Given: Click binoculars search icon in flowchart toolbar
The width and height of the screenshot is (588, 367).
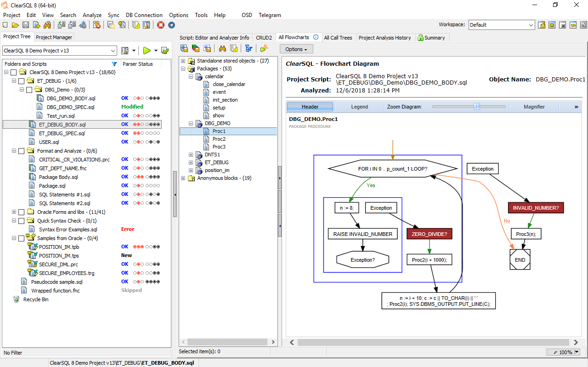Looking at the screenshot, I should coord(222,49).
